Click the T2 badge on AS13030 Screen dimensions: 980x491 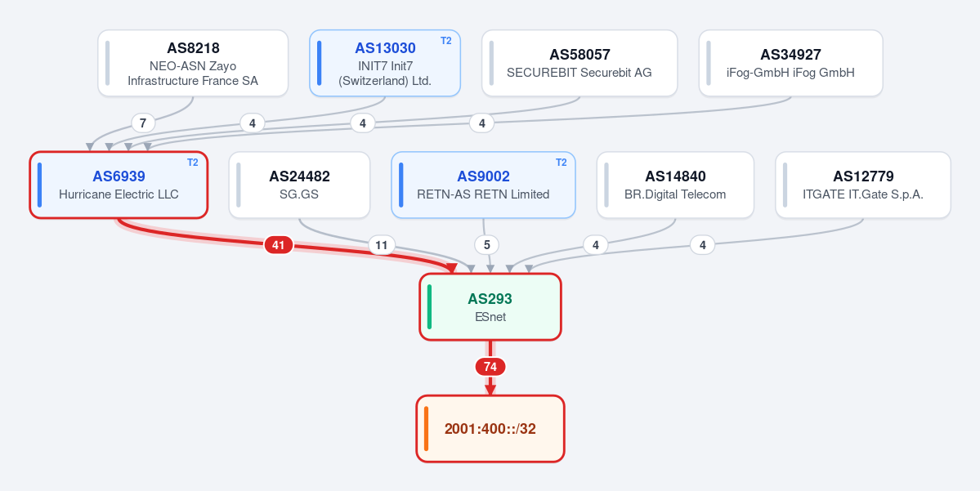tap(445, 41)
